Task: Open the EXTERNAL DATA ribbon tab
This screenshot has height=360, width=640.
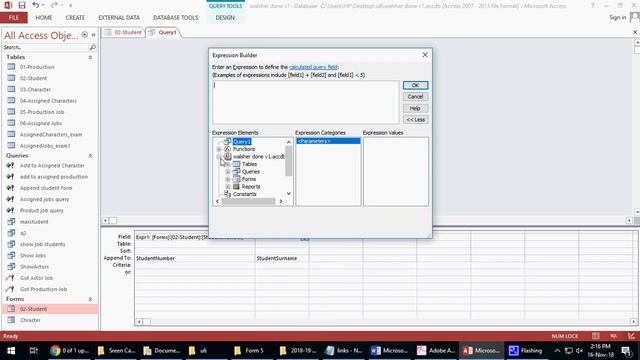Action: coord(119,18)
